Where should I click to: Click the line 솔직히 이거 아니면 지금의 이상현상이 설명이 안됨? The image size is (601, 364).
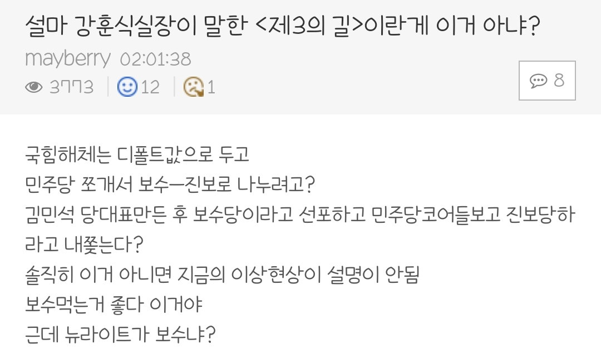[222, 274]
